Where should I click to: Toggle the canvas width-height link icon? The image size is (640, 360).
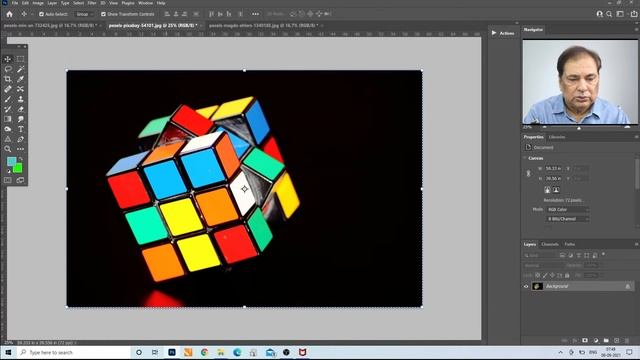point(529,173)
